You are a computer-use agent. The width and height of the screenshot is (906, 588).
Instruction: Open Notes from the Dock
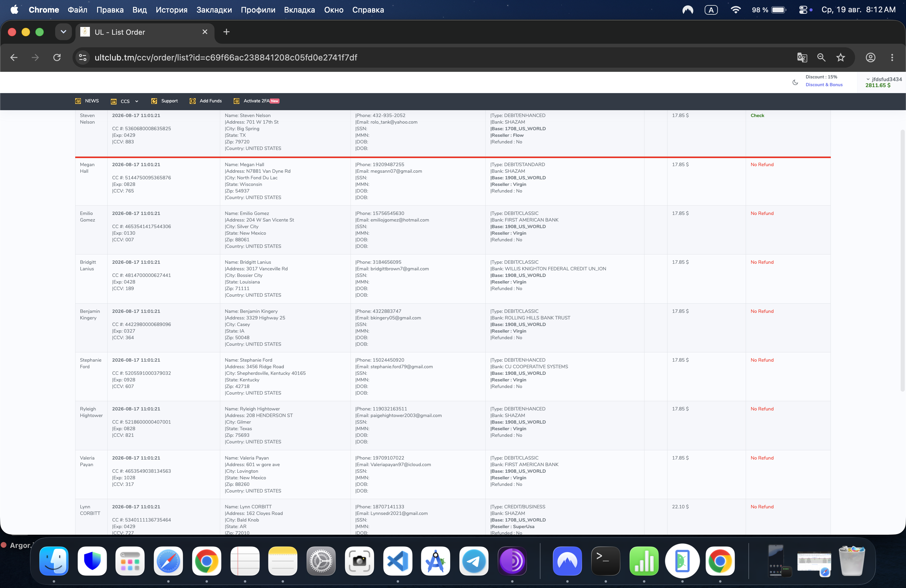point(283,561)
